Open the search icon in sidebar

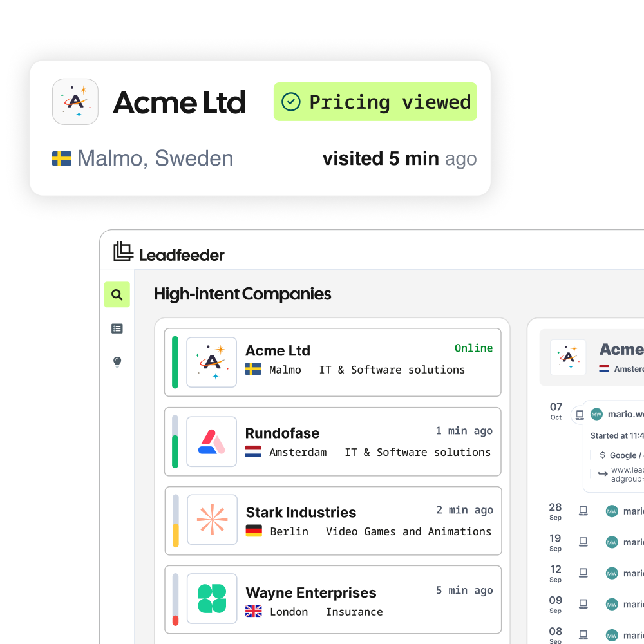tap(117, 294)
